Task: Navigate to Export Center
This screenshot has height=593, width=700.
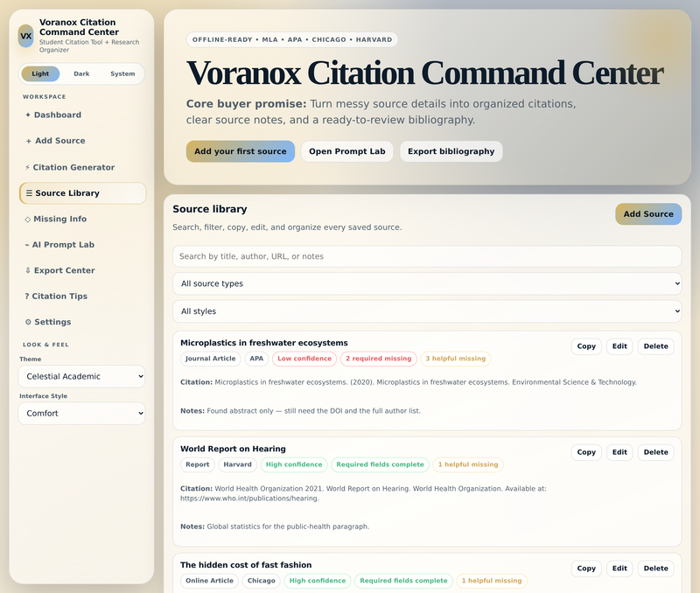Action: pos(82,270)
